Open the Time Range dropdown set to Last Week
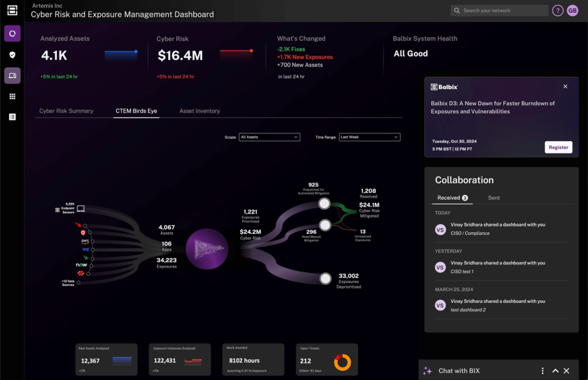 (x=369, y=137)
